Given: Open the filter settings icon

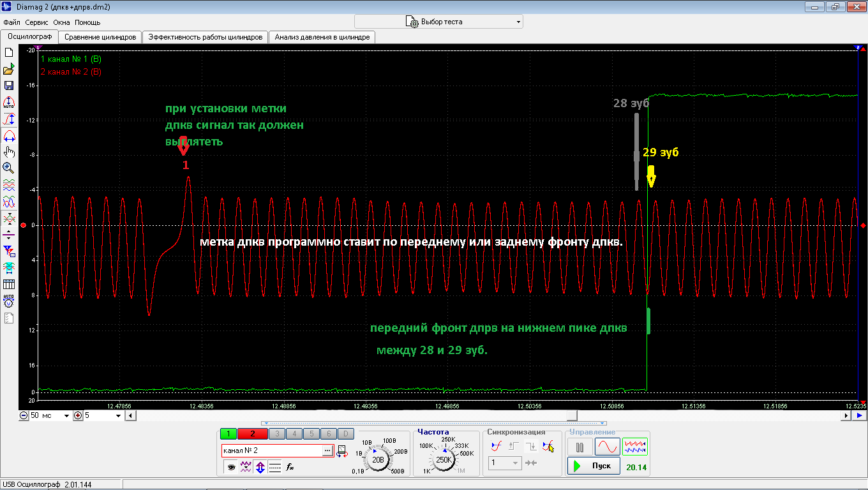Looking at the screenshot, I should click(x=9, y=251).
